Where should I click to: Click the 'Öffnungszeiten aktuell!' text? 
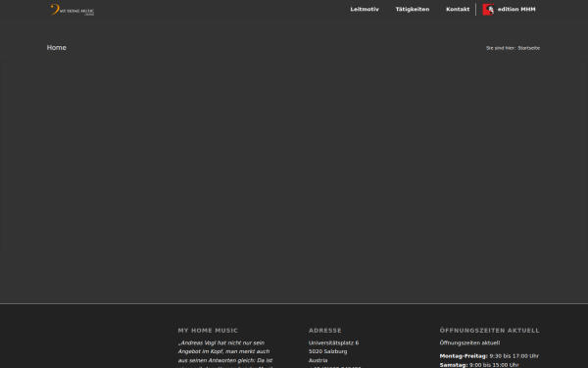(469, 342)
